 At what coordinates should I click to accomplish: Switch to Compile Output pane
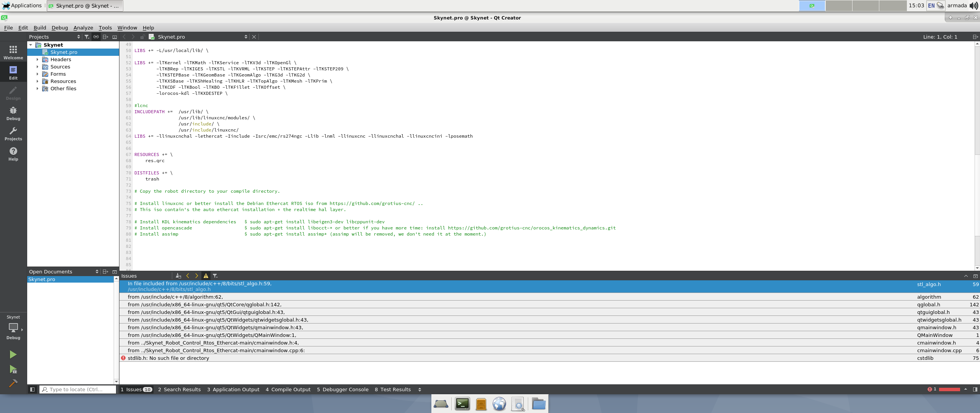coord(288,389)
